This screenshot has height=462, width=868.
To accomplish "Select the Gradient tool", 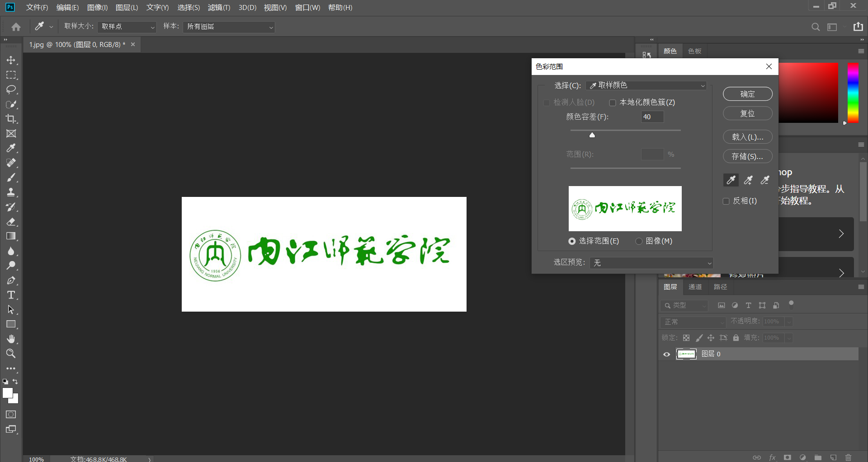I will click(11, 236).
